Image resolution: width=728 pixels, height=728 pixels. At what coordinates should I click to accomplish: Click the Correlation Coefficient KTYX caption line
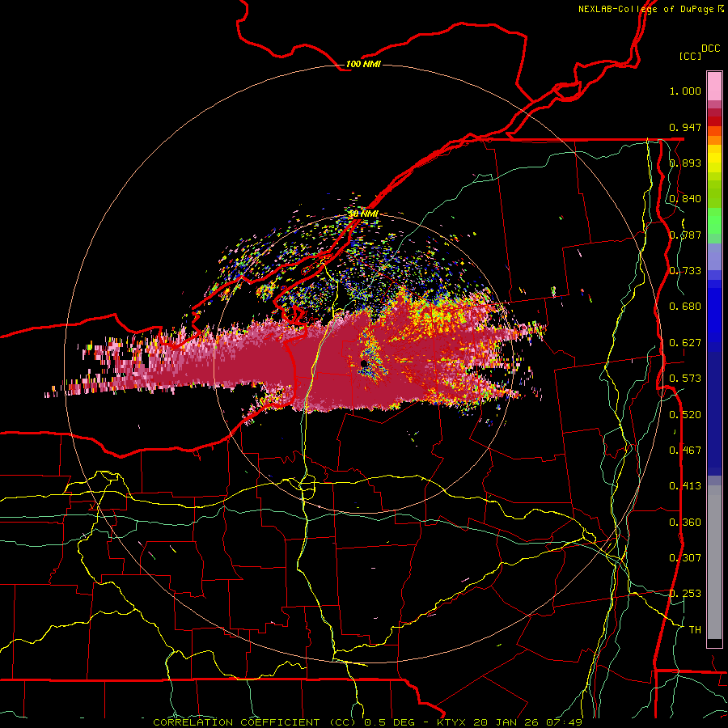click(x=367, y=722)
